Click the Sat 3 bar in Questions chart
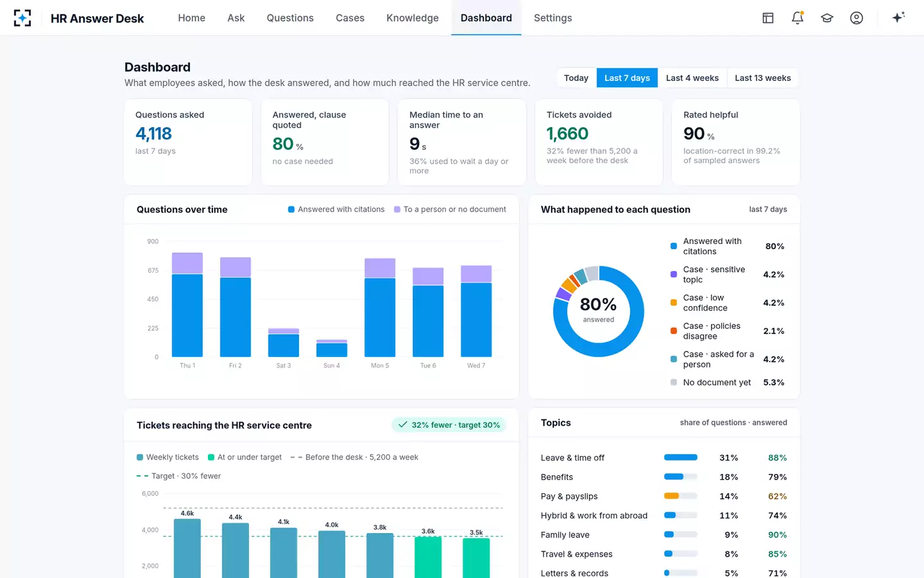The width and height of the screenshot is (924, 578). point(284,342)
